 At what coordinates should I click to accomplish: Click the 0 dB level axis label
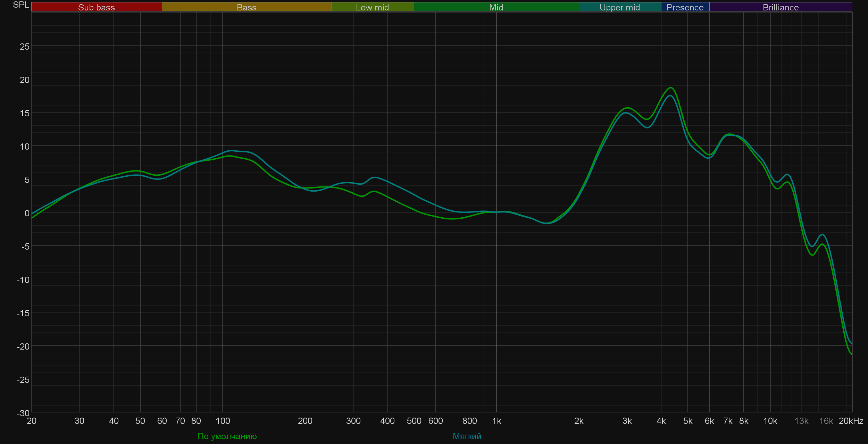[27, 213]
